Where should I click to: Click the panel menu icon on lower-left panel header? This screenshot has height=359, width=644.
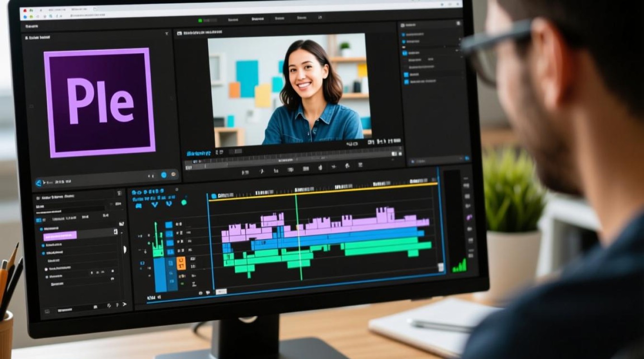119,193
